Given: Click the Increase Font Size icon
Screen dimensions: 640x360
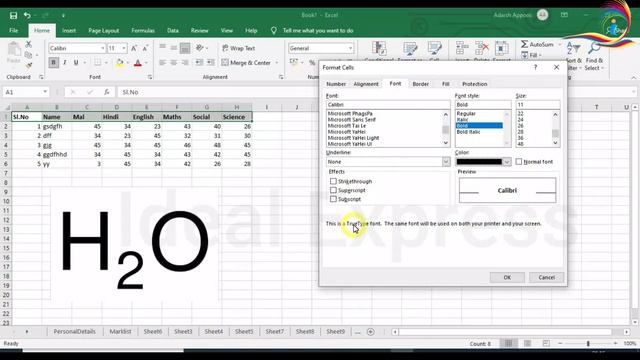Looking at the screenshot, I should coord(134,48).
